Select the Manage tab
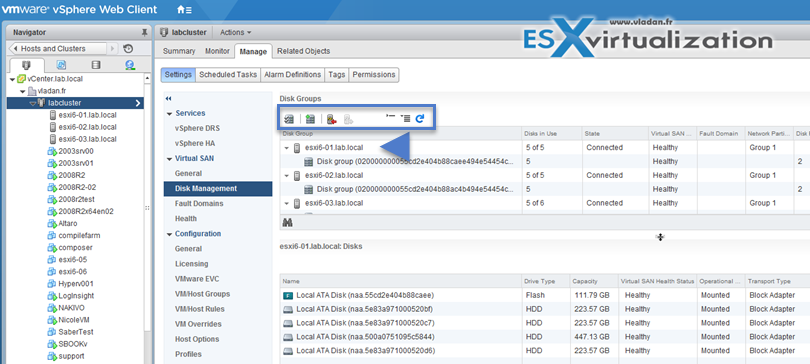810x364 pixels. (253, 51)
